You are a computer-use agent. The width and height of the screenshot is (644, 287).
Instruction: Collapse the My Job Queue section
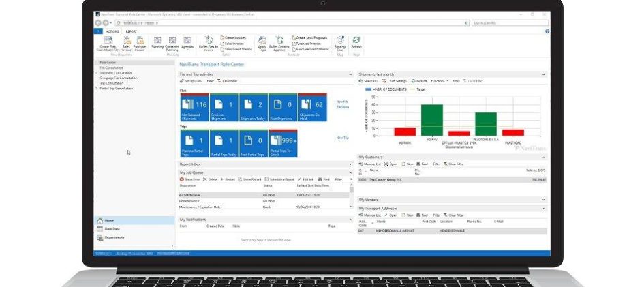point(350,173)
